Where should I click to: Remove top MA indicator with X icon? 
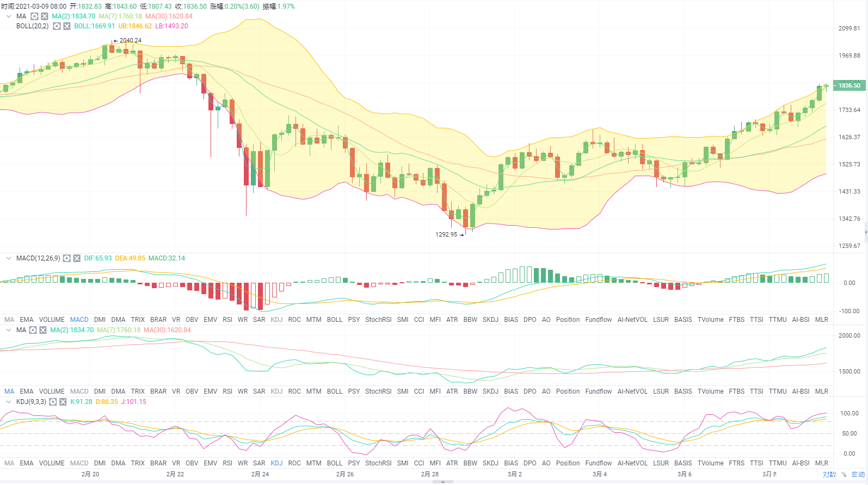pos(45,16)
